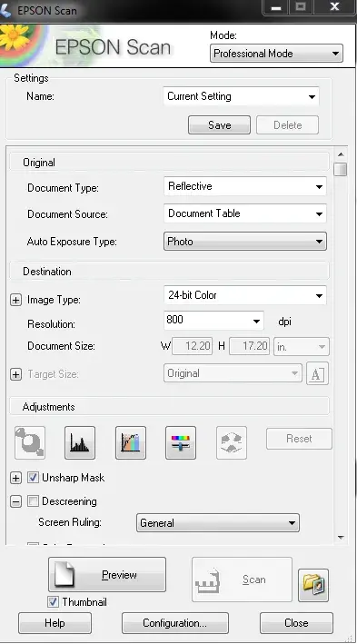
Task: Click the Destination section header
Action: [x=169, y=272]
